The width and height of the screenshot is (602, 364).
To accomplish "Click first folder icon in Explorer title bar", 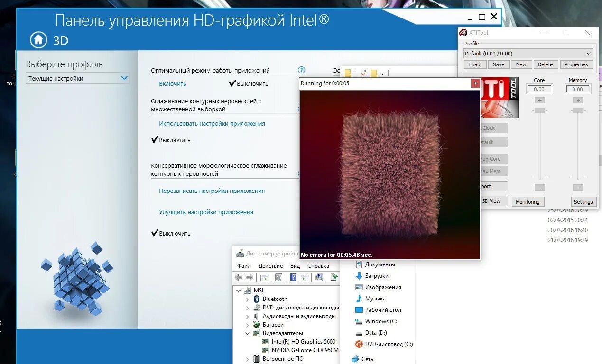I will [x=348, y=73].
